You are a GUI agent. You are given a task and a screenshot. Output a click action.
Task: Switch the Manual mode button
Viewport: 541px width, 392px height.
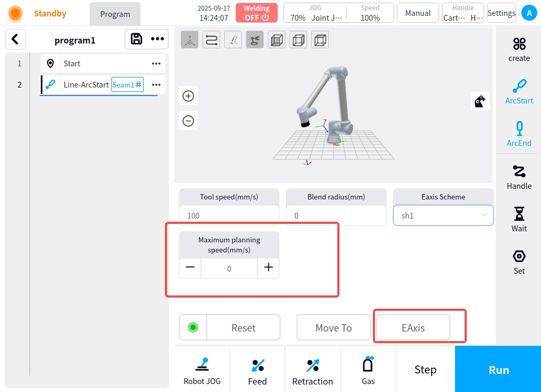tap(417, 13)
